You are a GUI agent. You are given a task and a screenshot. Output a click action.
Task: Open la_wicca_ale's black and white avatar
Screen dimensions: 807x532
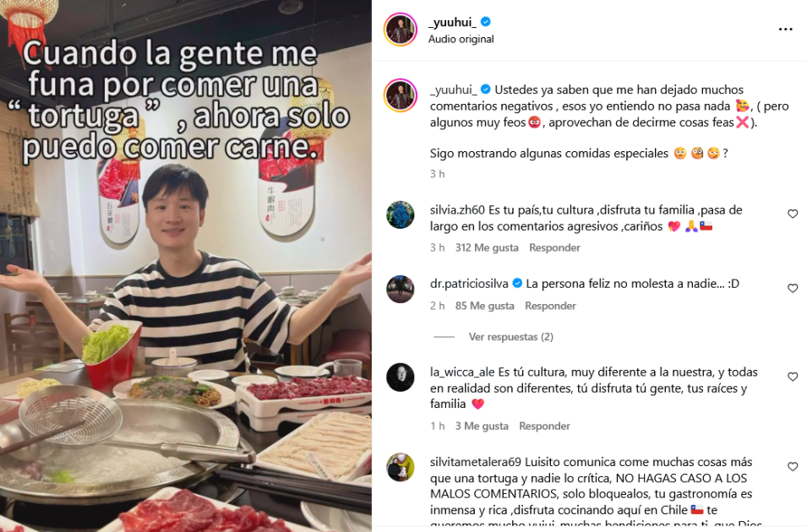coord(401,377)
